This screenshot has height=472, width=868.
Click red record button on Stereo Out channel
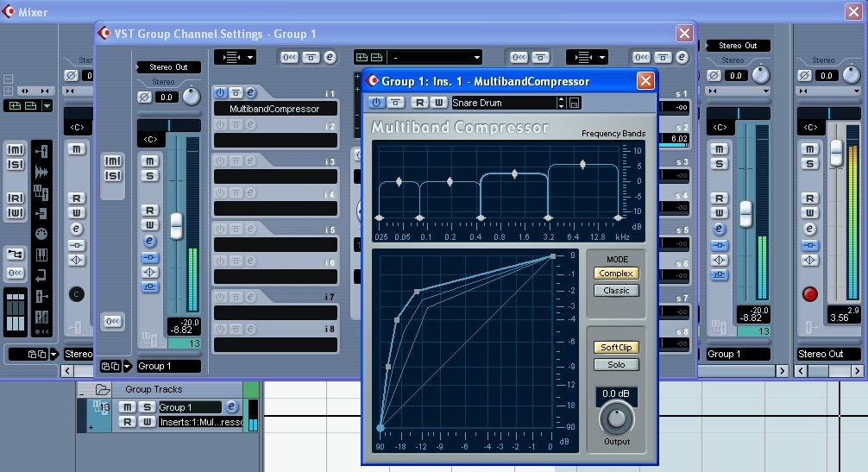pyautogui.click(x=810, y=294)
